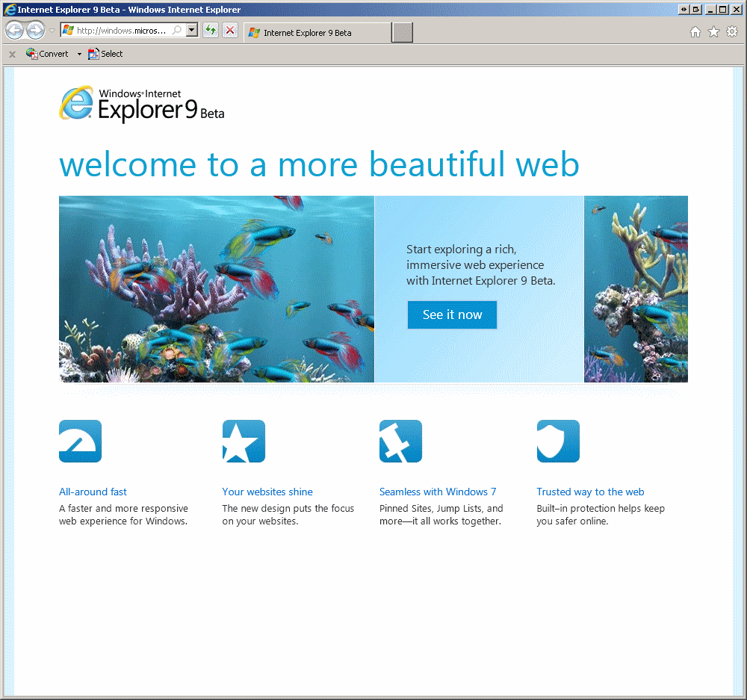Open Favorites with the star icon

pos(713,31)
